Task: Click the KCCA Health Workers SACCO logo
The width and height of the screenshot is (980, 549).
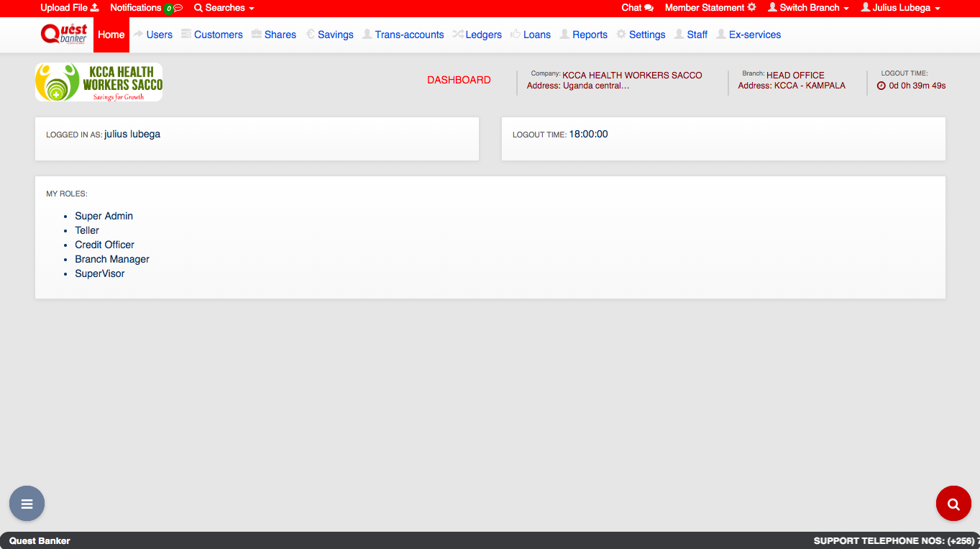Action: [x=99, y=82]
